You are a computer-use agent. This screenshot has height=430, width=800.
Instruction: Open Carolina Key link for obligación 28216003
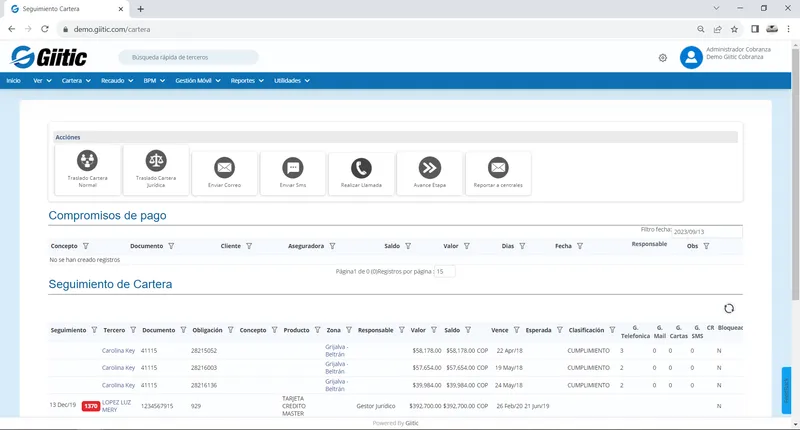[x=118, y=368]
